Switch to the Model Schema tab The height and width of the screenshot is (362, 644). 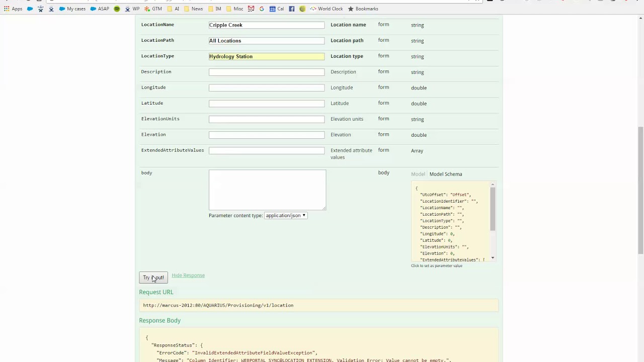[446, 174]
